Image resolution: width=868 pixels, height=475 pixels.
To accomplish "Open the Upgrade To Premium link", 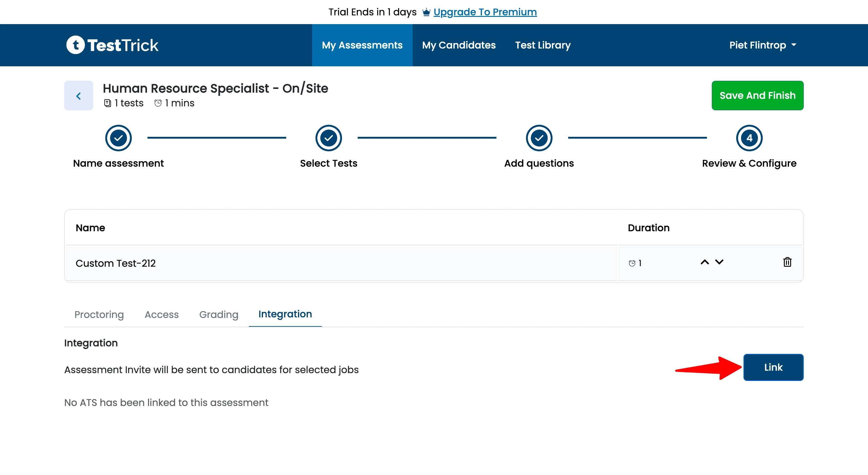I will (485, 12).
